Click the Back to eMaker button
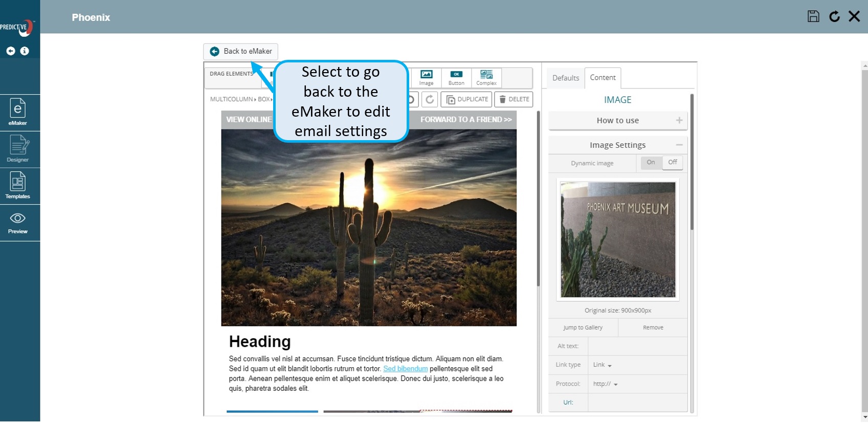 click(241, 52)
